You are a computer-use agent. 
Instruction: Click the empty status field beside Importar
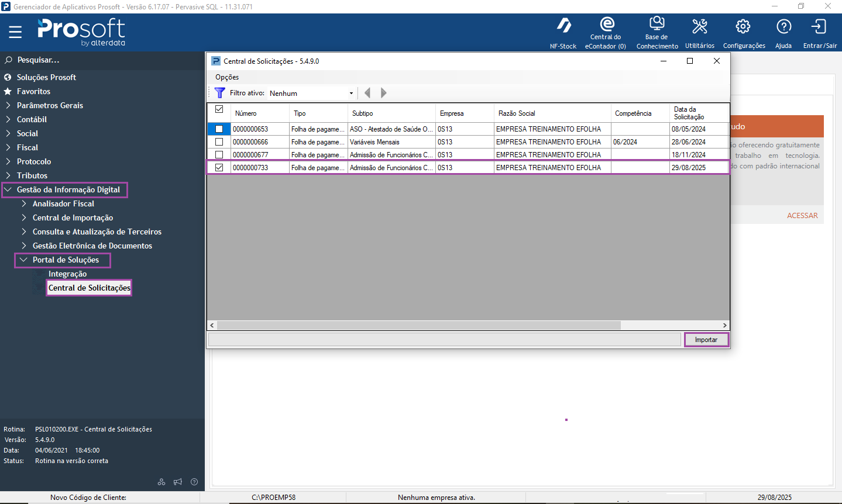[x=445, y=340]
